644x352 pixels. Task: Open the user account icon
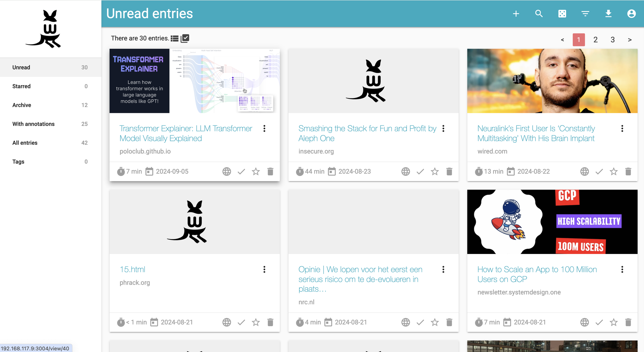coord(631,14)
